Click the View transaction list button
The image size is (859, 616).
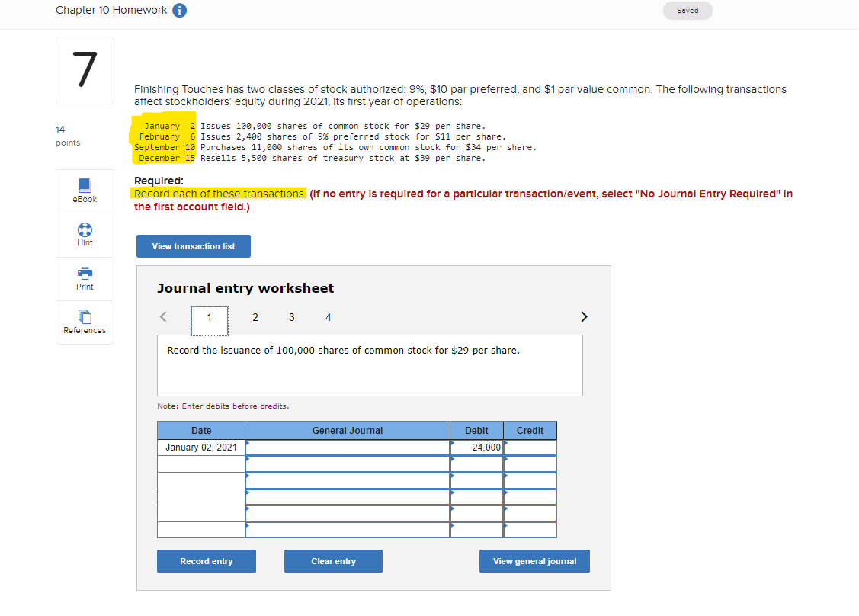click(194, 246)
